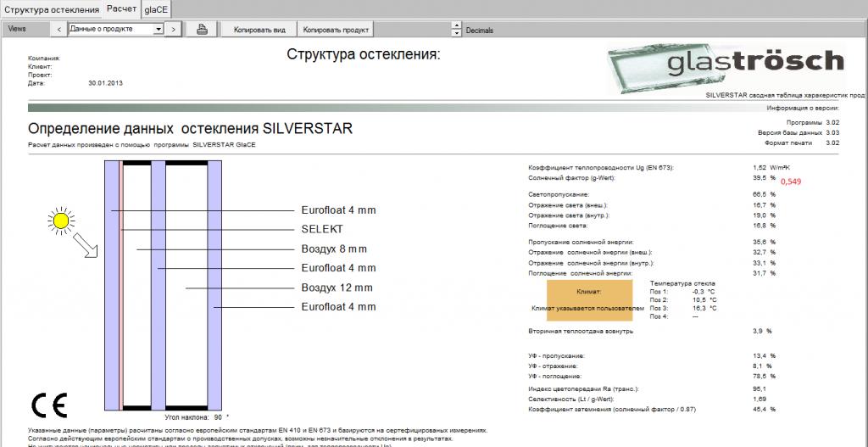The width and height of the screenshot is (868, 447).
Task: Click the 66,5 % светопропускание value
Action: coord(764,195)
